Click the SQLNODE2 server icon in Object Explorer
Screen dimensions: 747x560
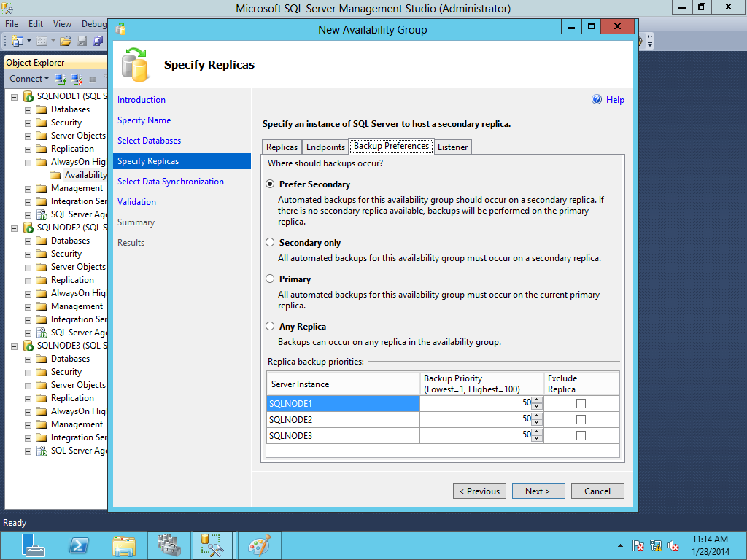tap(28, 227)
